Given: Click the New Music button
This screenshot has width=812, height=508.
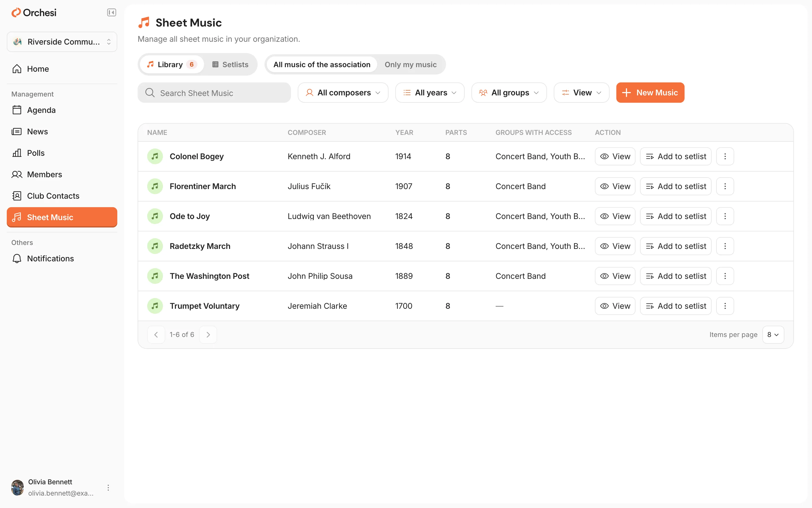Looking at the screenshot, I should tap(650, 93).
